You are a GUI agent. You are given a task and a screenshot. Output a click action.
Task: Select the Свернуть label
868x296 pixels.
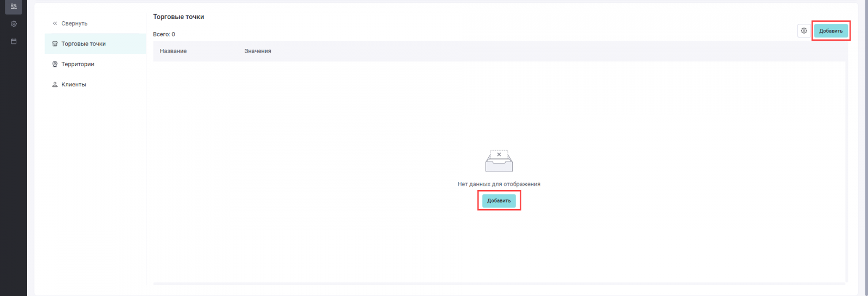pos(74,23)
